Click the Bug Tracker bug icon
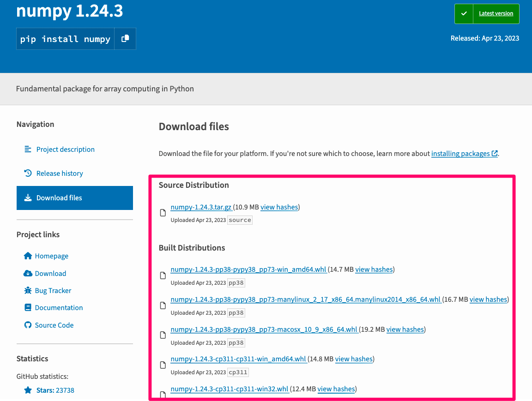The image size is (532, 401). tap(28, 291)
